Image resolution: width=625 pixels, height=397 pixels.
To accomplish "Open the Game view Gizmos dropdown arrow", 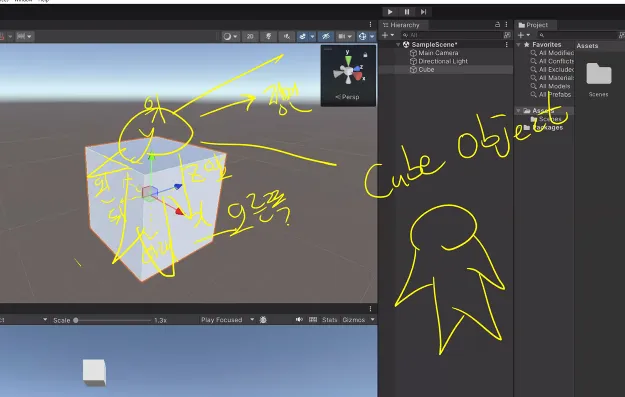I will (373, 320).
